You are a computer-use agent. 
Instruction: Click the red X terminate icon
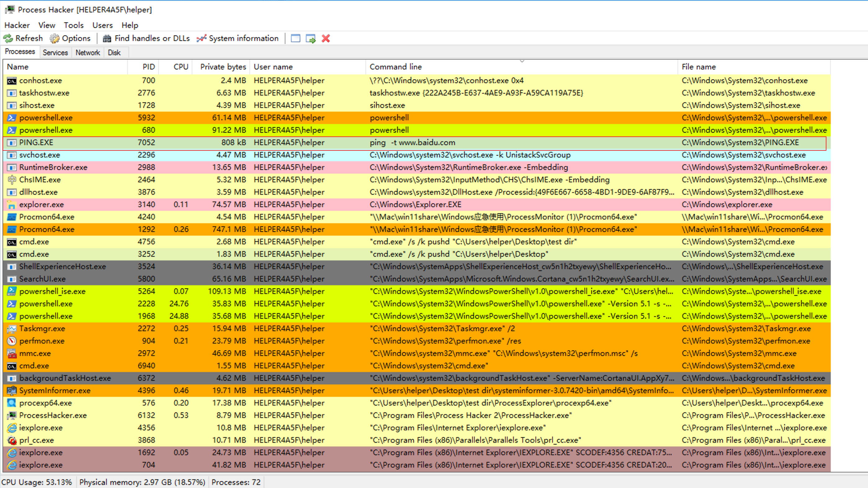click(325, 38)
